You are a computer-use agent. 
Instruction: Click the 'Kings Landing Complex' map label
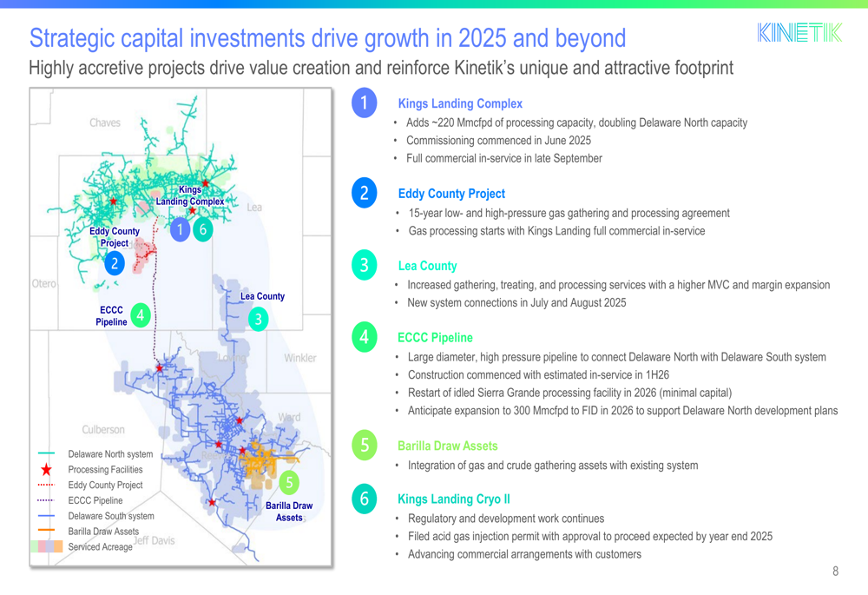point(190,195)
